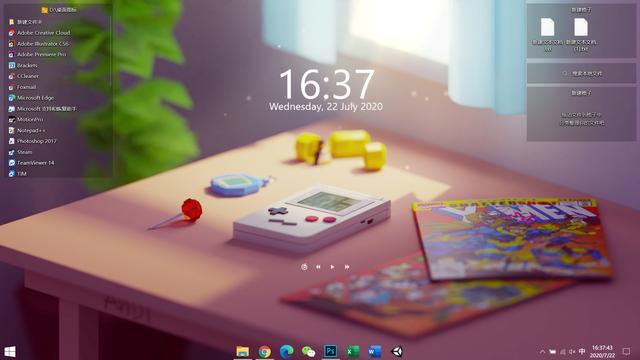Click the desktop folder path title of shortcut panel

[59, 10]
